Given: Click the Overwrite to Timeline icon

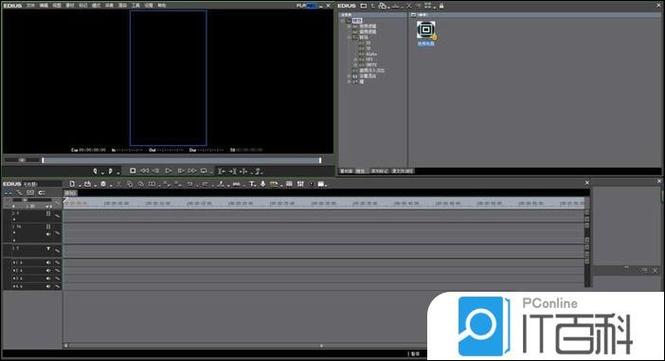Looking at the screenshot, I should point(232,171).
